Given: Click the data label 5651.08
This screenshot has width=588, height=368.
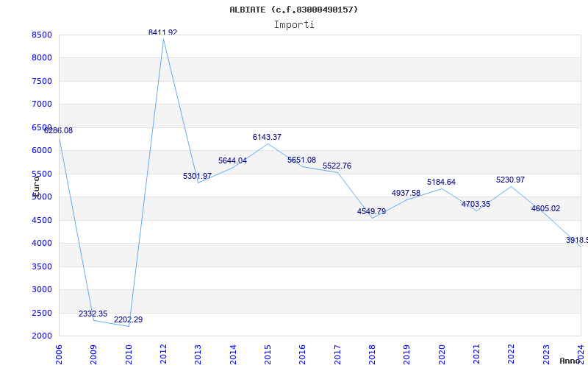Looking at the screenshot, I should click(301, 160).
